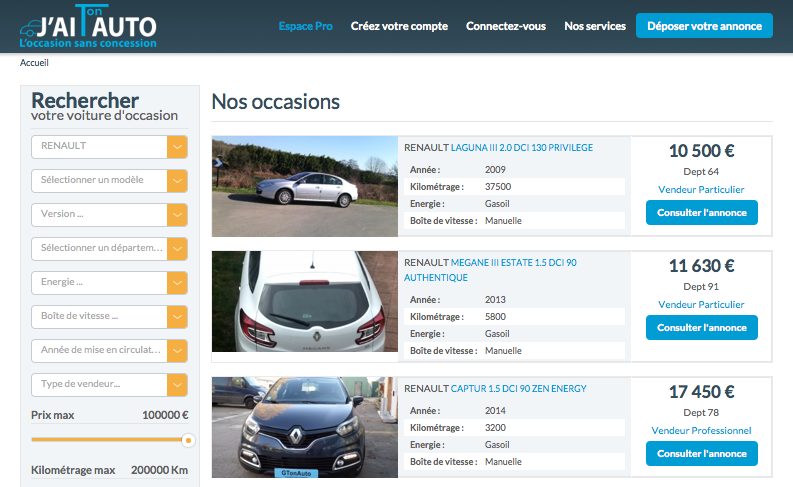Click the Accueil breadcrumb link
793x487 pixels.
34,63
